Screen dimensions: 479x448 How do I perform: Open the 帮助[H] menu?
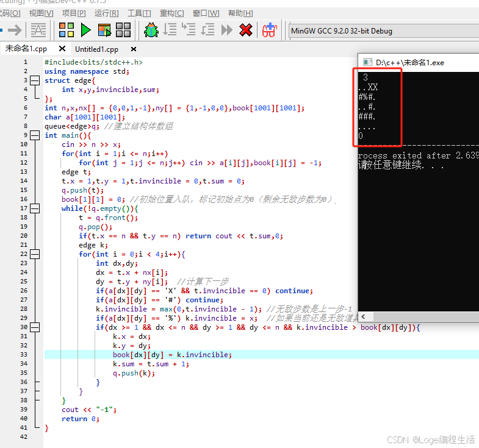(240, 13)
